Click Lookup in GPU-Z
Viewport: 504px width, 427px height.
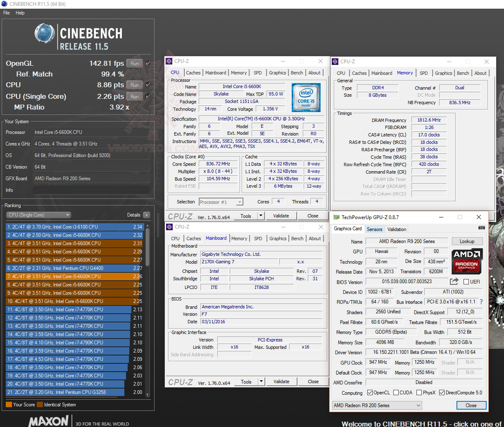[x=467, y=241]
